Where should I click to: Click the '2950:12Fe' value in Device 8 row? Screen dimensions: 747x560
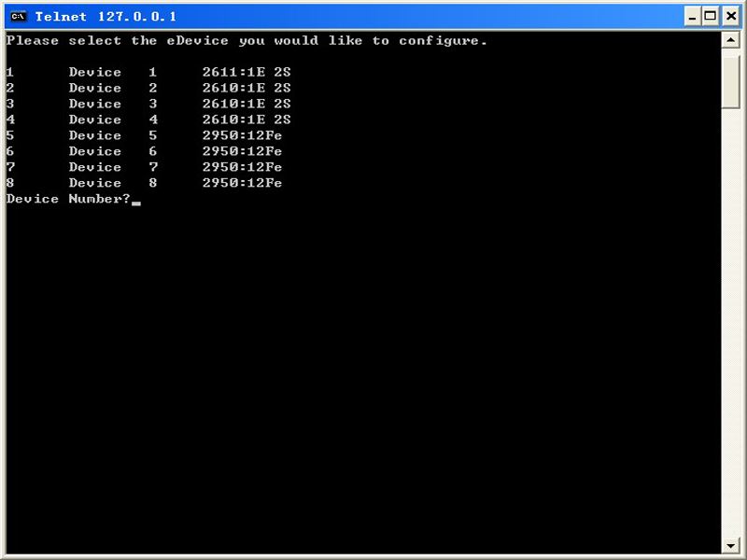click(x=242, y=183)
